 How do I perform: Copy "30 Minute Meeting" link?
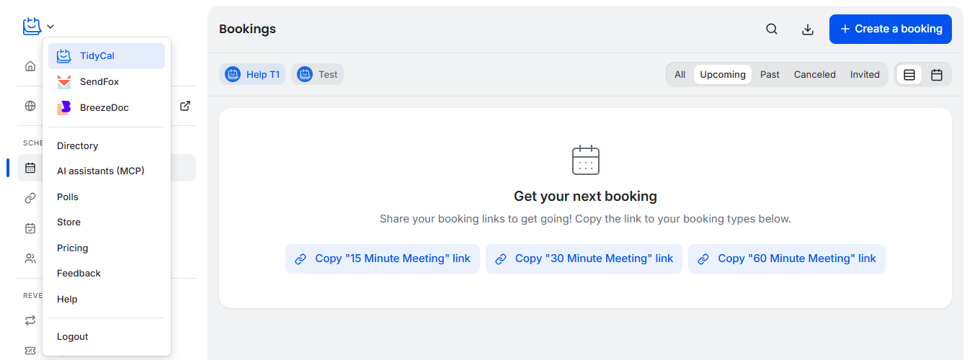point(584,259)
